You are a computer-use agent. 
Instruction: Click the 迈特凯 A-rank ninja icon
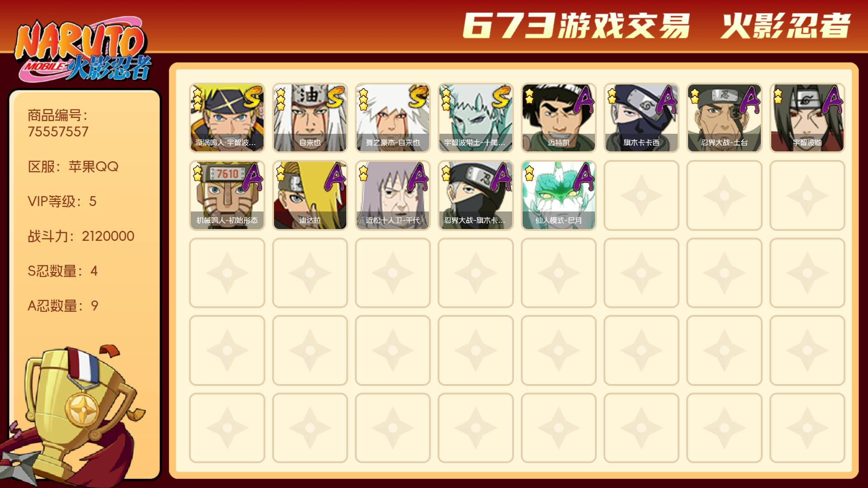coord(558,117)
